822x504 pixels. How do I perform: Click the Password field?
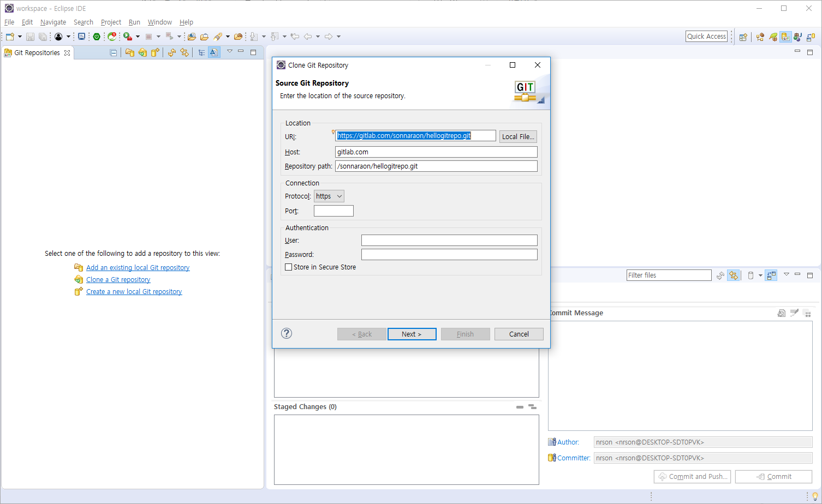pos(449,255)
